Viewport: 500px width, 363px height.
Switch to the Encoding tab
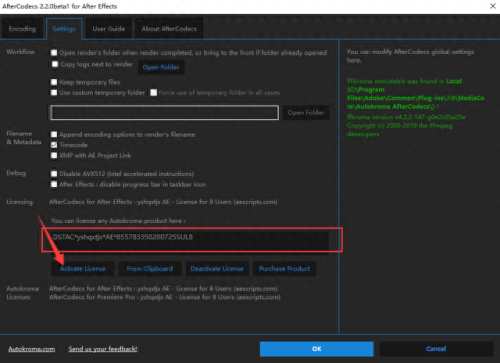[22, 29]
